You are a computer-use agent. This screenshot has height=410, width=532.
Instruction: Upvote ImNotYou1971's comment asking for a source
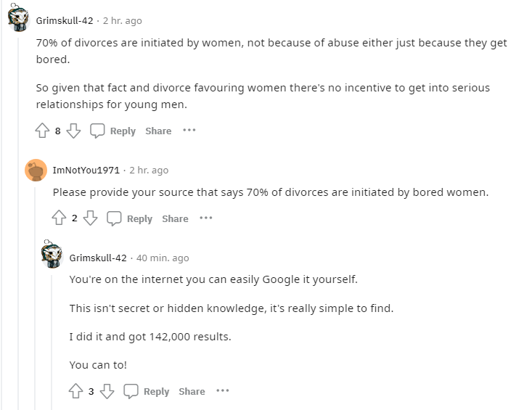point(59,218)
